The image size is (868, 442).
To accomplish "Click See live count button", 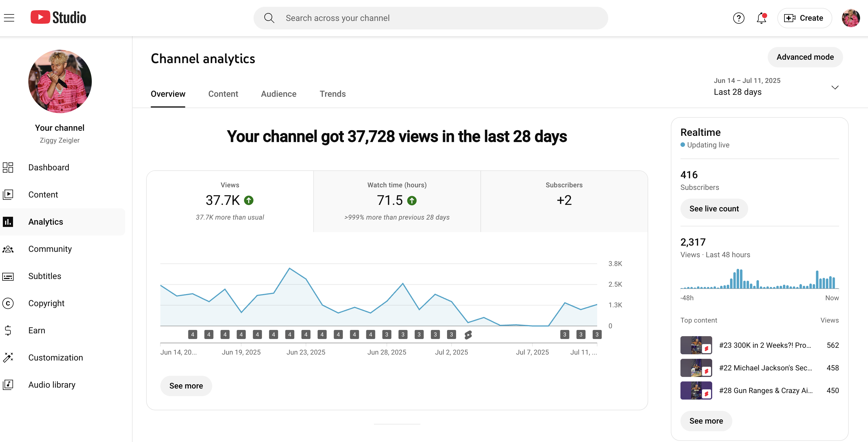I will [714, 209].
